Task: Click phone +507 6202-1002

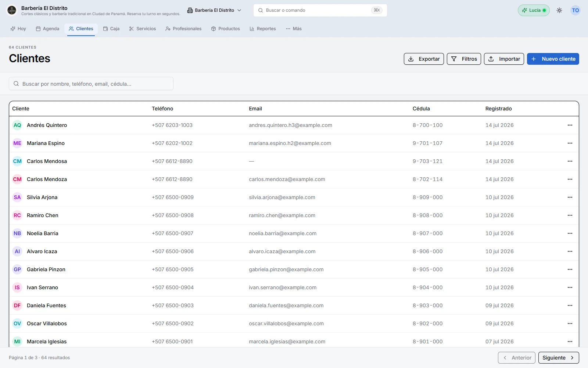Action: (x=172, y=143)
